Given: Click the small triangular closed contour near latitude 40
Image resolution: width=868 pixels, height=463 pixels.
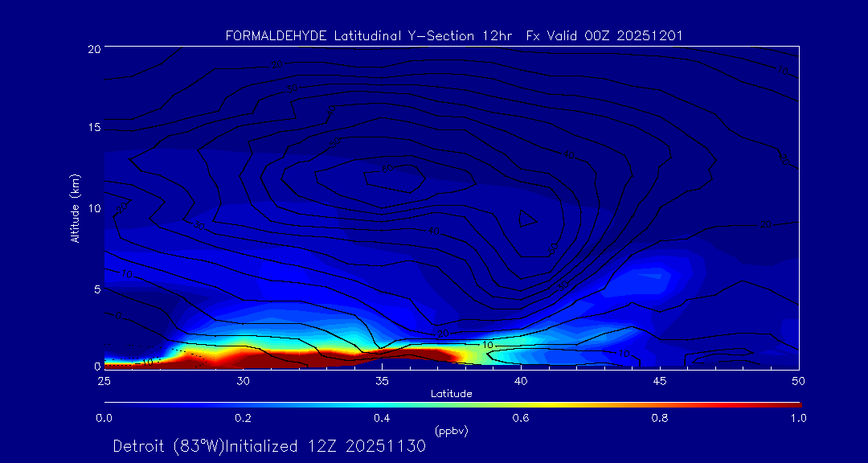Looking at the screenshot, I should (x=526, y=218).
